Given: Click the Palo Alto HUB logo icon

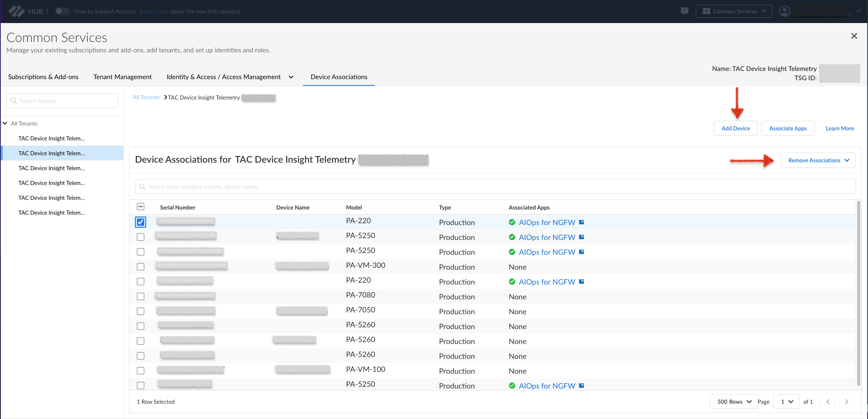Looking at the screenshot, I should (16, 11).
